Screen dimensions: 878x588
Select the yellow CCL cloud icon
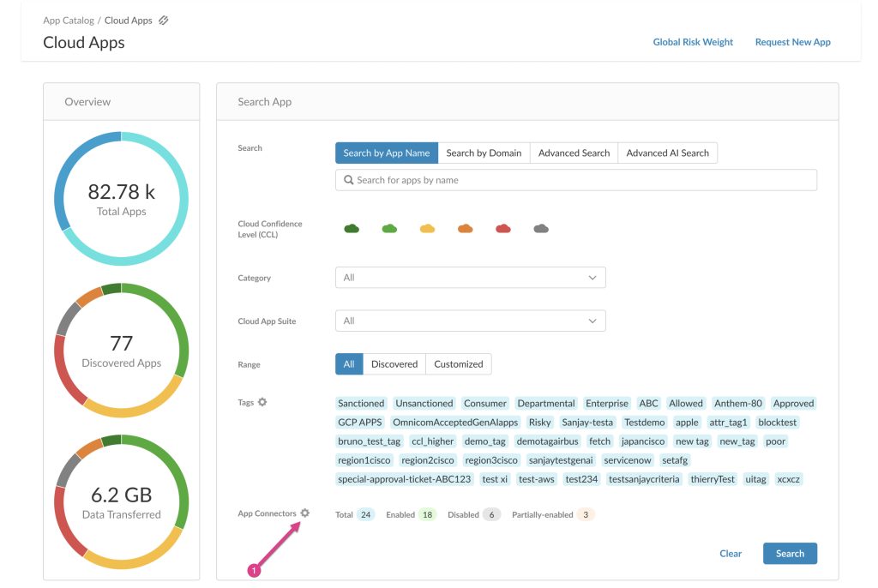(x=427, y=229)
